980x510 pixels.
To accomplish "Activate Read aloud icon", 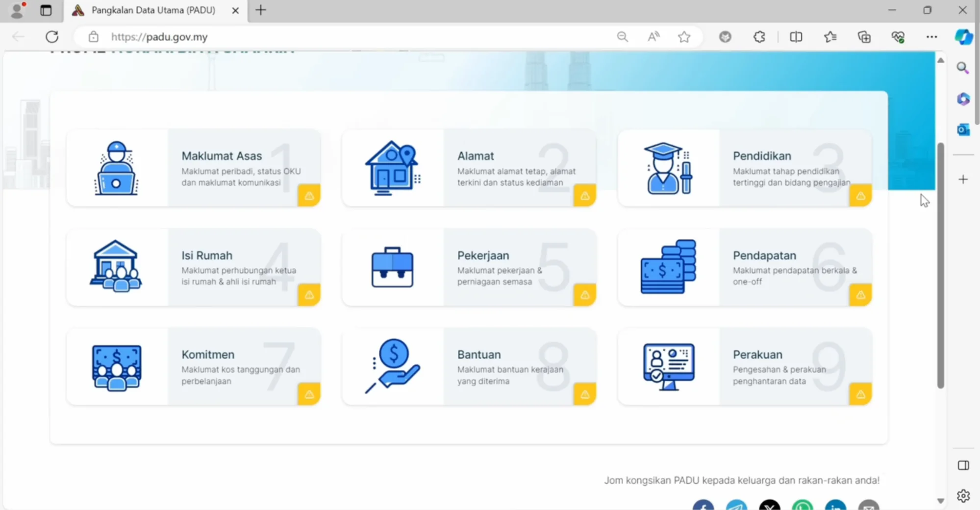I will 653,37.
